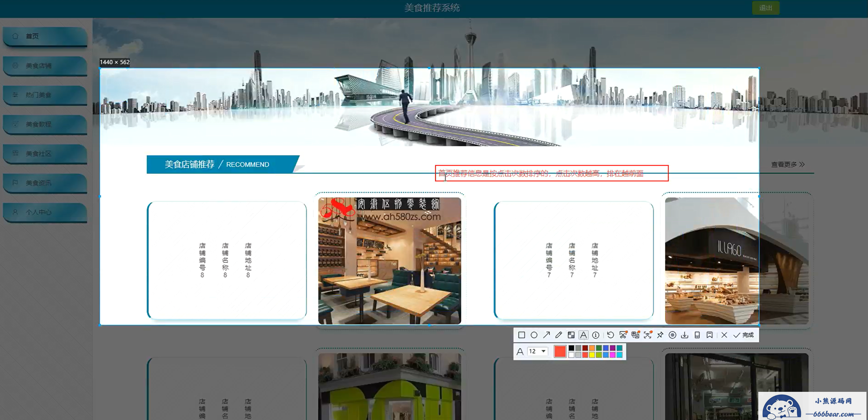
Task: Click the large current red color swatch
Action: tap(560, 351)
